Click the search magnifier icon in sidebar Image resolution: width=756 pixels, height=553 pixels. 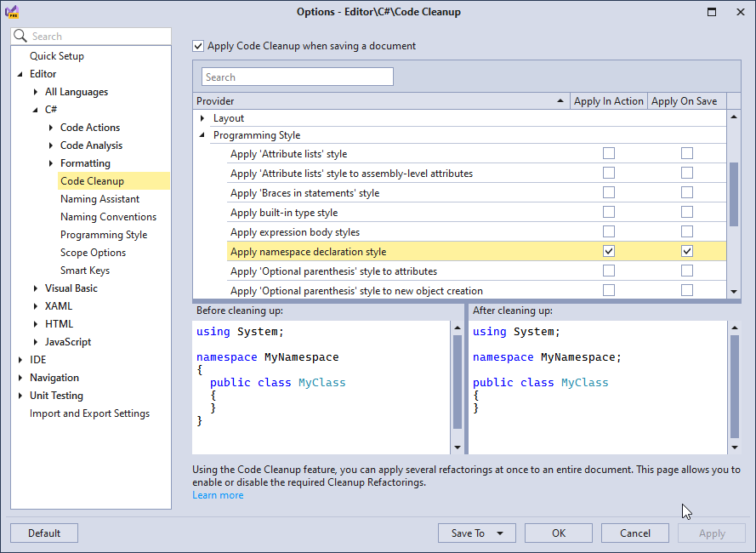(20, 36)
